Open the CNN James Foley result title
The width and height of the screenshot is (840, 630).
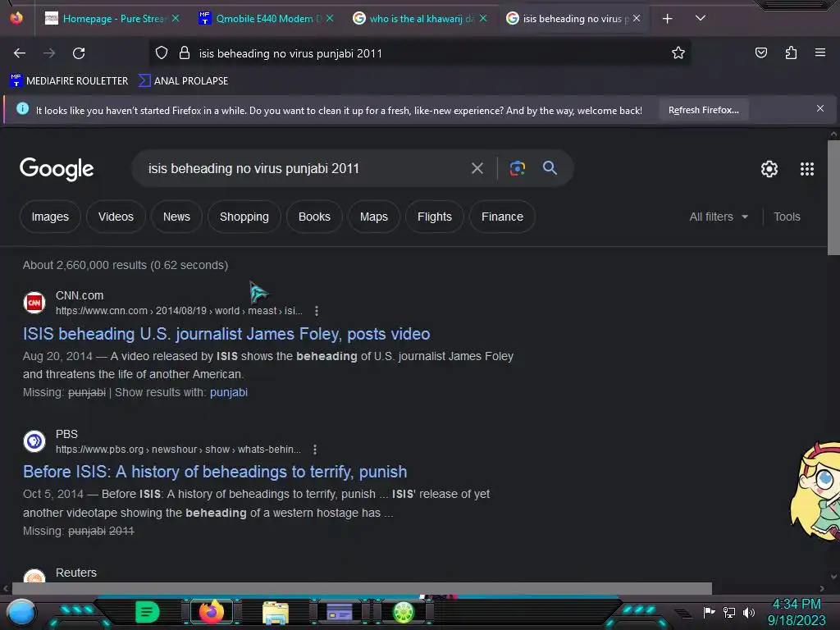226,334
